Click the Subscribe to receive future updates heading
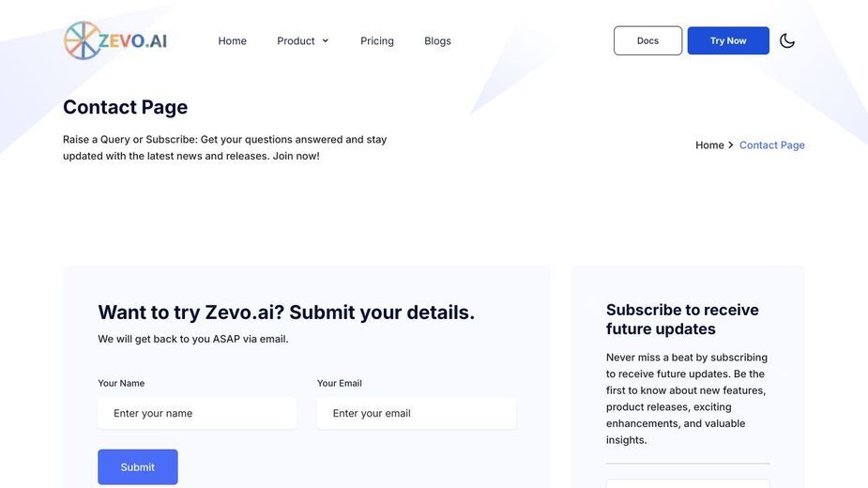The height and width of the screenshot is (488, 868). click(682, 319)
